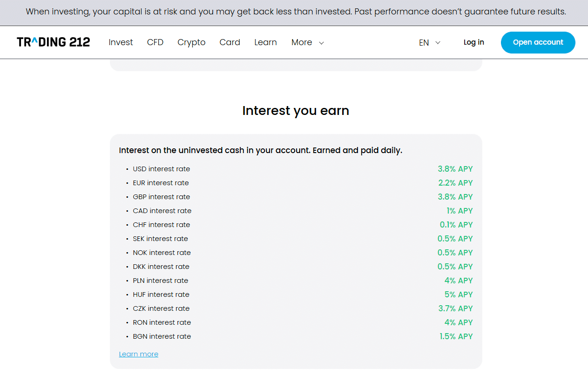Go to the CFD page
Viewport: 588px width, 375px height.
(x=155, y=42)
